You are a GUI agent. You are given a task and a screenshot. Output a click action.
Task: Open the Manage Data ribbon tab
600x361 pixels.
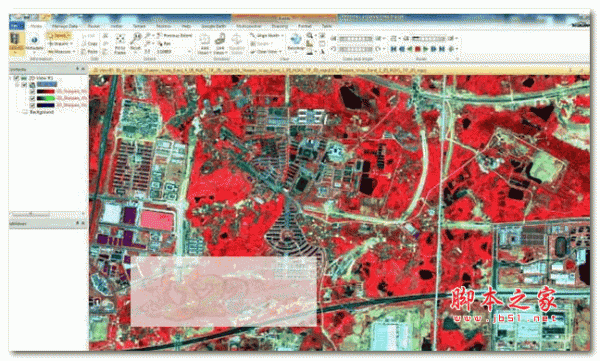pyautogui.click(x=65, y=26)
